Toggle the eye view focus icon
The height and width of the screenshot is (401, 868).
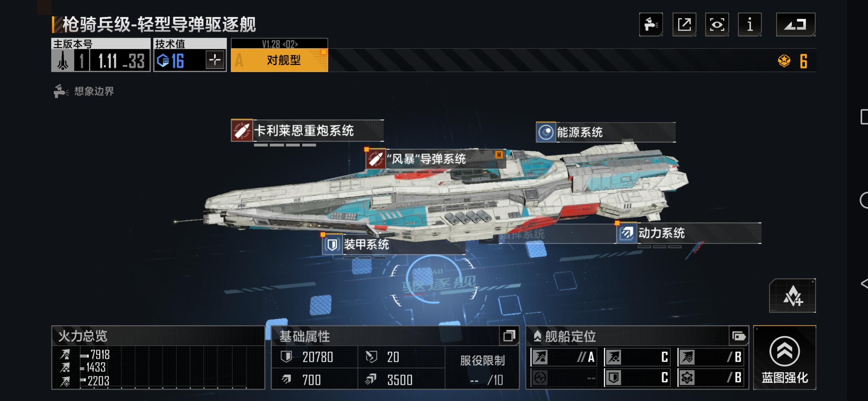717,24
